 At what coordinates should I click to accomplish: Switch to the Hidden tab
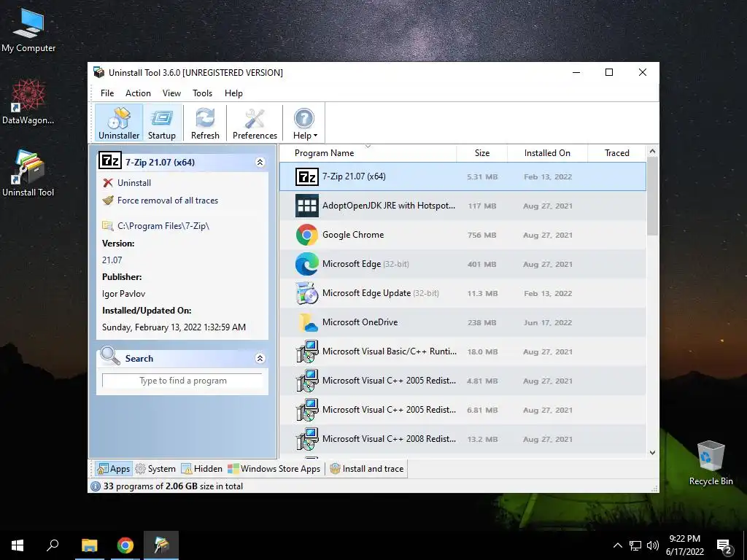click(201, 469)
